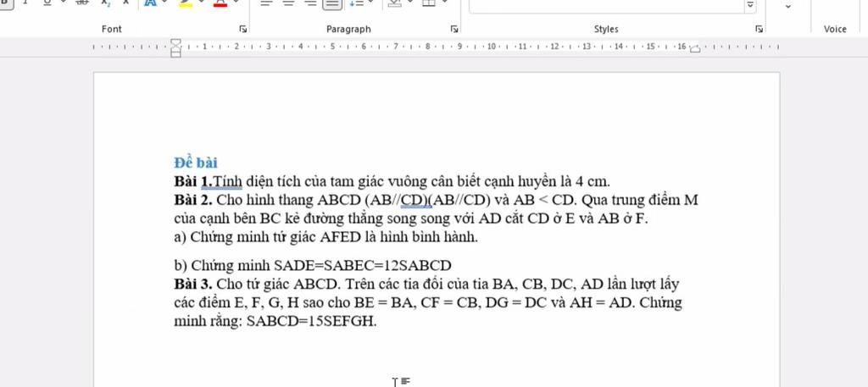
Task: Click the Styles gallery box
Action: [x=607, y=6]
